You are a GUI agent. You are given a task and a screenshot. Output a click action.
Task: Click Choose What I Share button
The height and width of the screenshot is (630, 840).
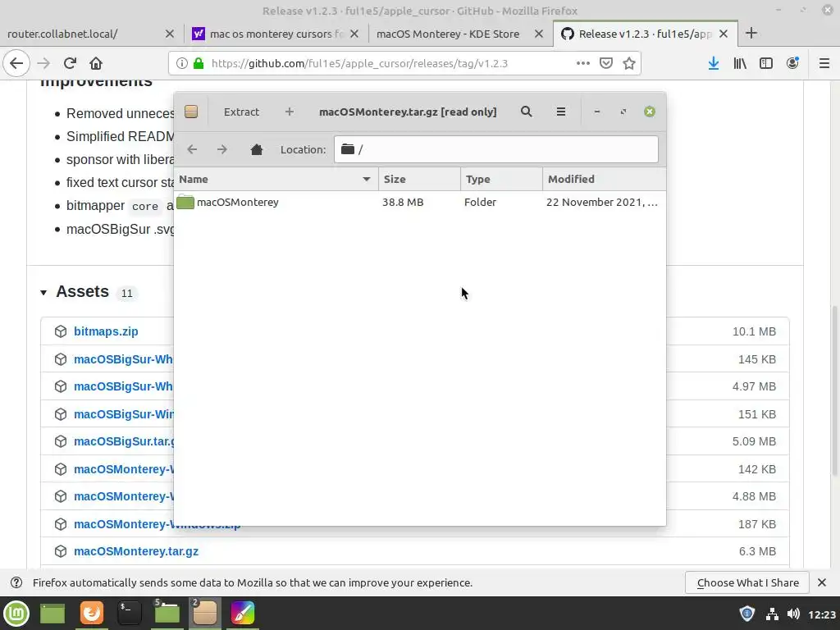pyautogui.click(x=748, y=583)
